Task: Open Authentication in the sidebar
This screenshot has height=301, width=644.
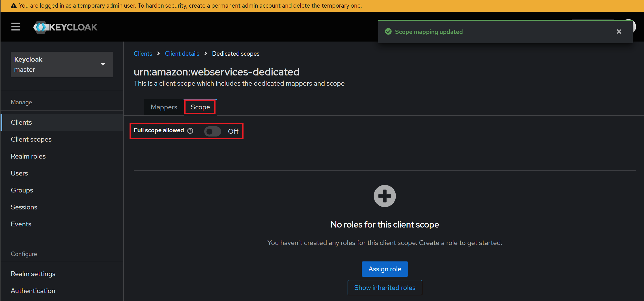Action: click(62, 291)
